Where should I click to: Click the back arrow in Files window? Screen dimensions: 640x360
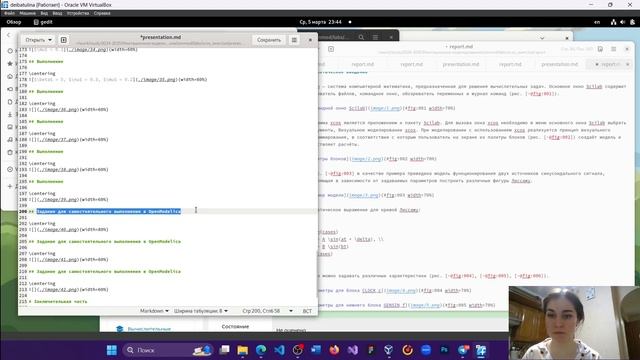tap(9, 36)
